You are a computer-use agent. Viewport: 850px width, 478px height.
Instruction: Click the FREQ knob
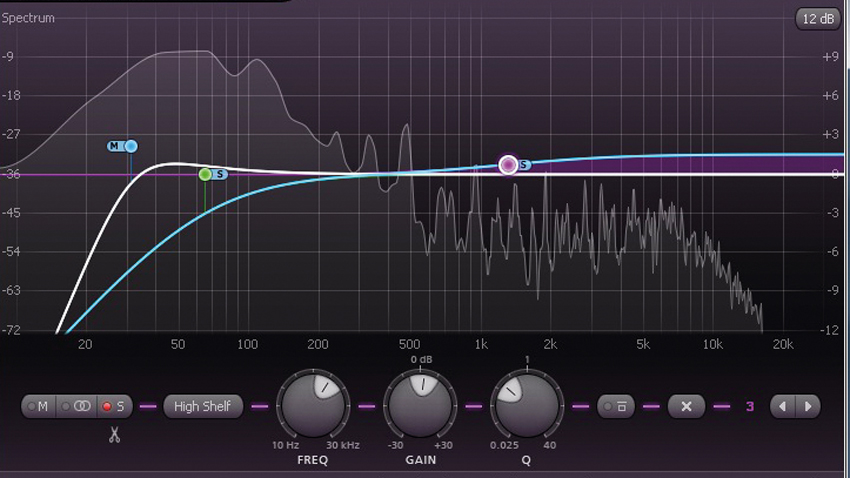click(313, 405)
